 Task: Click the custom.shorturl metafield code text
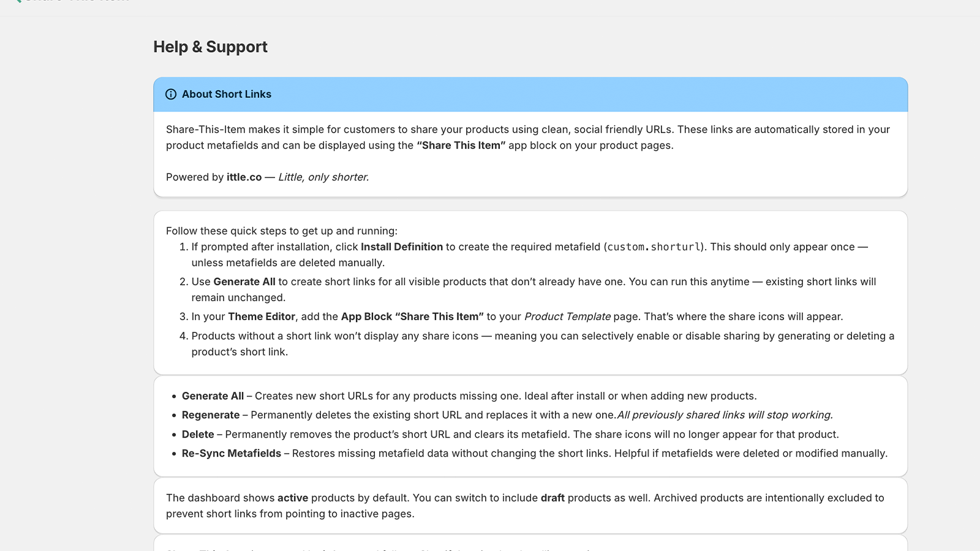click(x=654, y=247)
